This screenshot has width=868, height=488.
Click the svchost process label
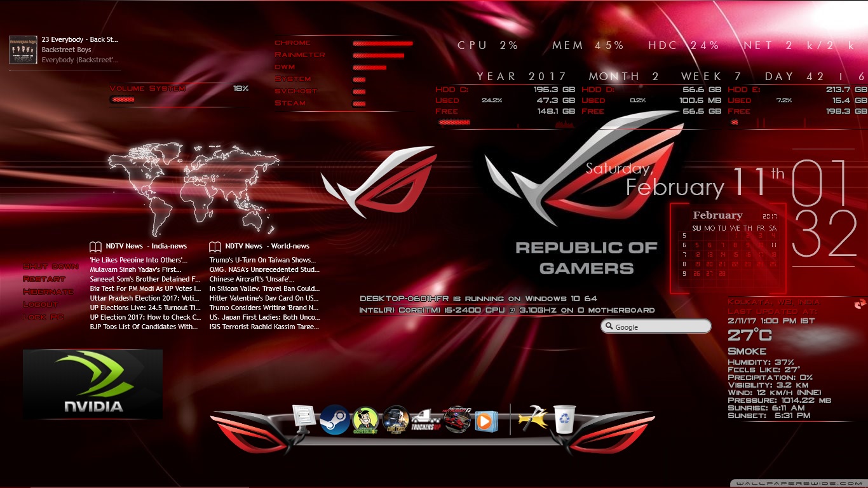(295, 91)
